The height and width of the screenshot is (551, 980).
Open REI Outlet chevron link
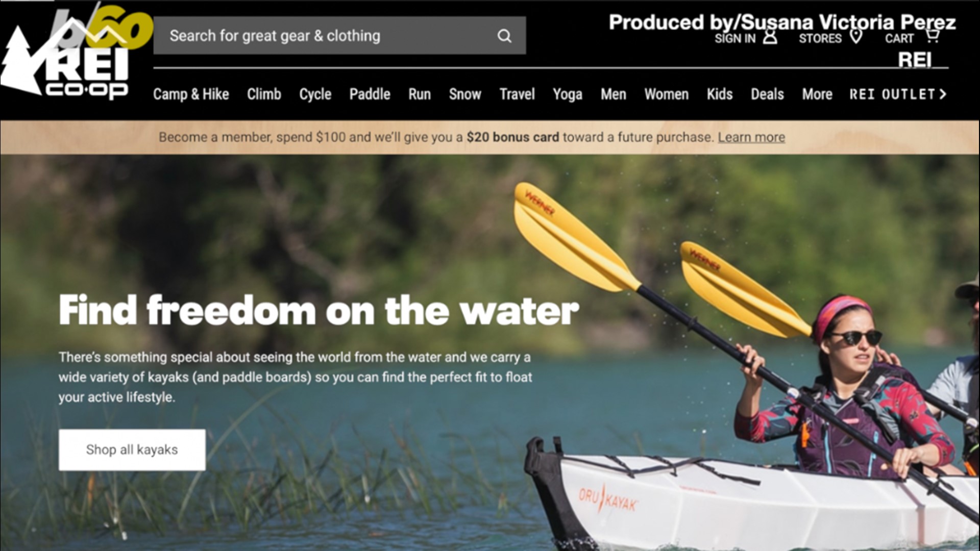898,94
